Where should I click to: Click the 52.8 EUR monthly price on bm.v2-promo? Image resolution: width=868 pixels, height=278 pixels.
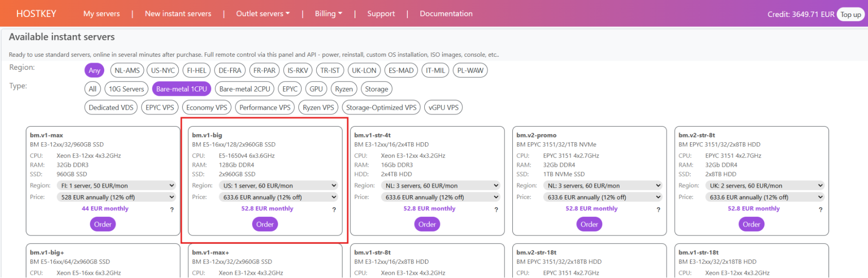591,209
